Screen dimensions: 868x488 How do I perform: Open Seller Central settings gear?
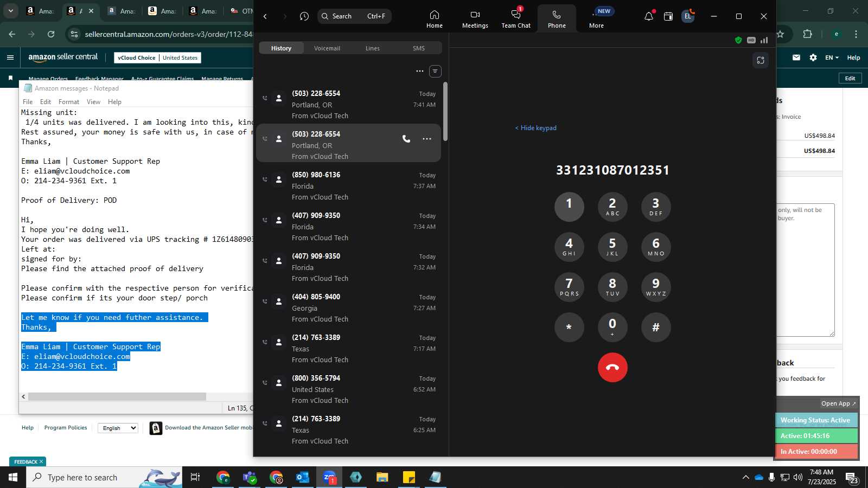pos(813,57)
